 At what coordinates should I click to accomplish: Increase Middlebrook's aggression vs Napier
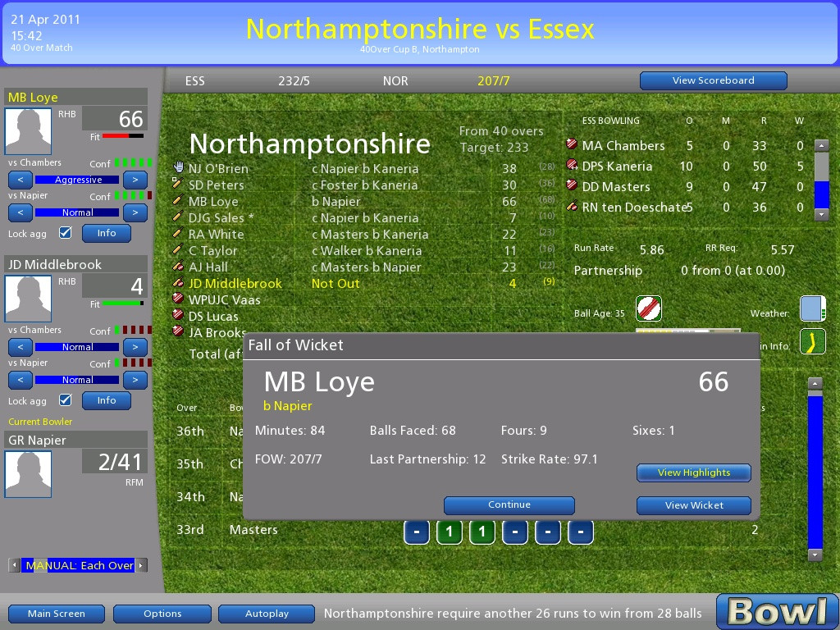pos(135,380)
